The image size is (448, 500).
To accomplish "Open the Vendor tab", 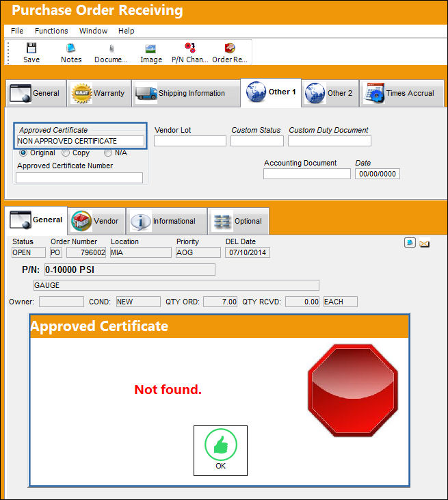I will pyautogui.click(x=96, y=221).
